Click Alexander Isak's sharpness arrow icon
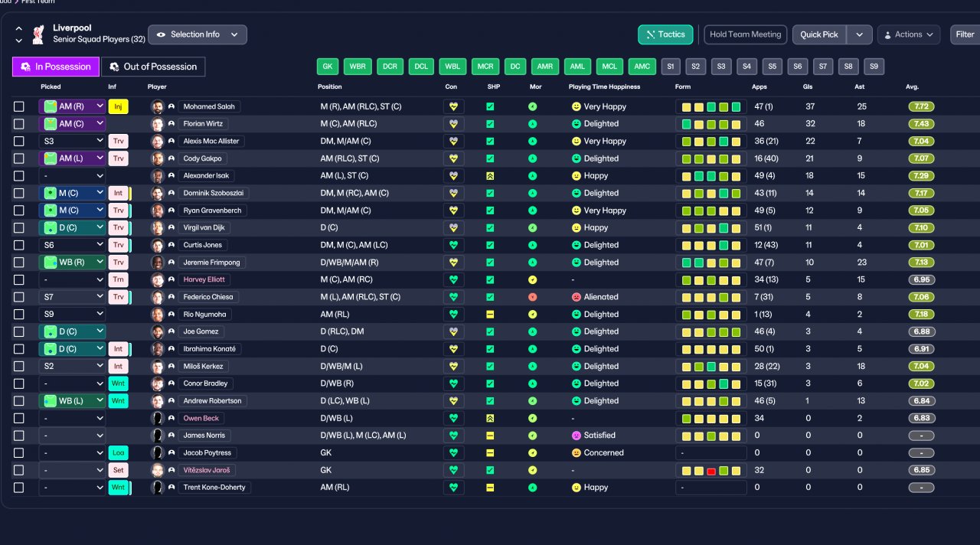Image resolution: width=980 pixels, height=545 pixels. (490, 176)
